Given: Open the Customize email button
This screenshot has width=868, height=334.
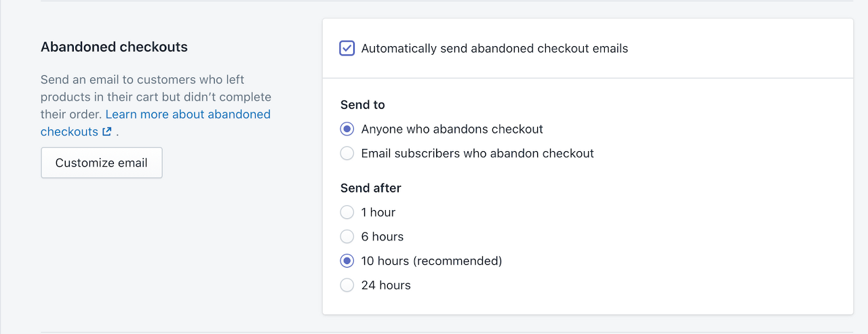Looking at the screenshot, I should pos(102,163).
